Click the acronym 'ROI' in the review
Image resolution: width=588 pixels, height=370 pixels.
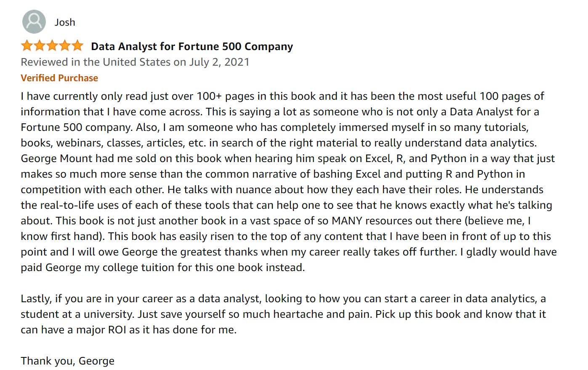click(x=117, y=330)
